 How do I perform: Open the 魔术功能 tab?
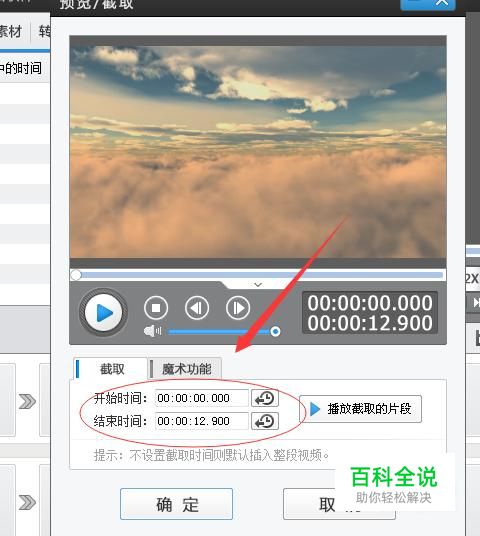[186, 369]
